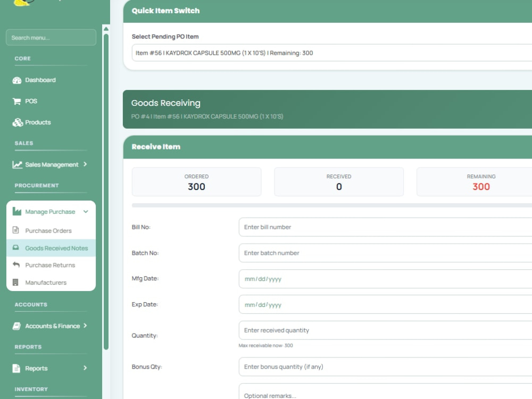Click the 'Max receivable now: 300' hint
532x399 pixels.
pyautogui.click(x=265, y=345)
